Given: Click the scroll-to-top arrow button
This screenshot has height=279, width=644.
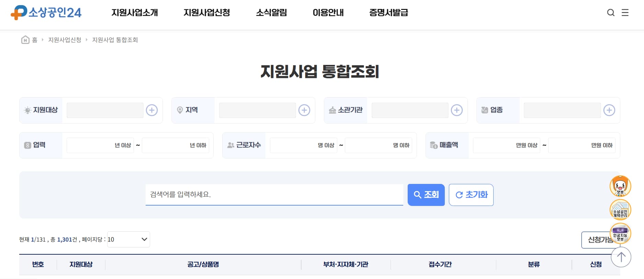Looking at the screenshot, I should (621, 257).
